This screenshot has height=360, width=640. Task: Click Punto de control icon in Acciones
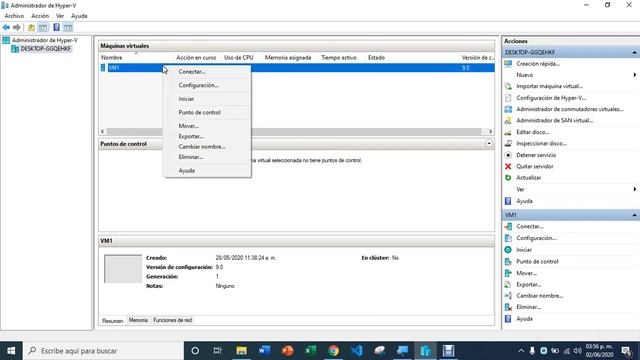pos(508,262)
